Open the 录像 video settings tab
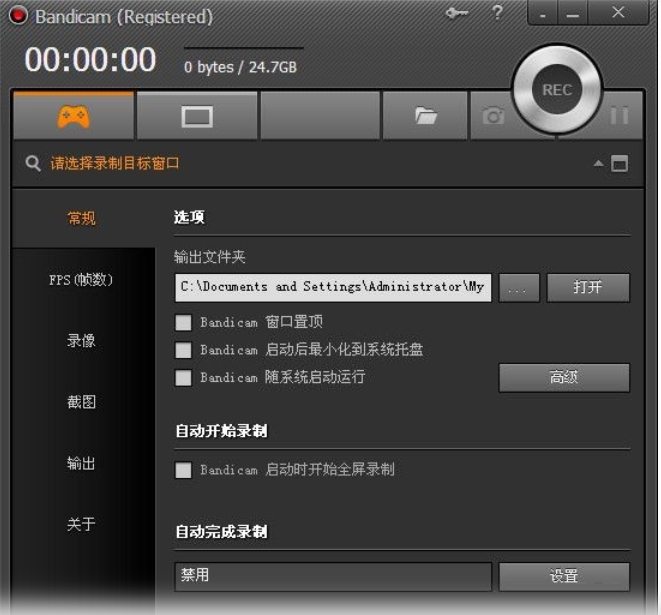Viewport: 661px width, 615px height. tap(81, 341)
